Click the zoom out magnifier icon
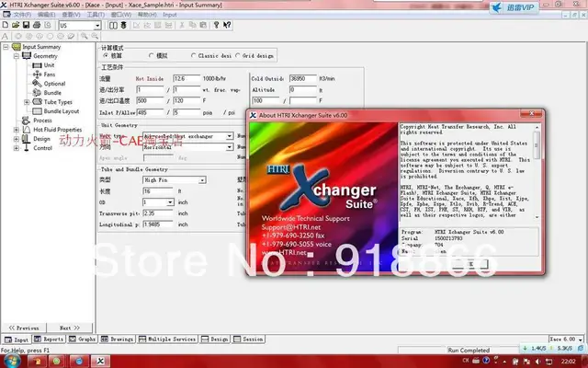 point(95,36)
